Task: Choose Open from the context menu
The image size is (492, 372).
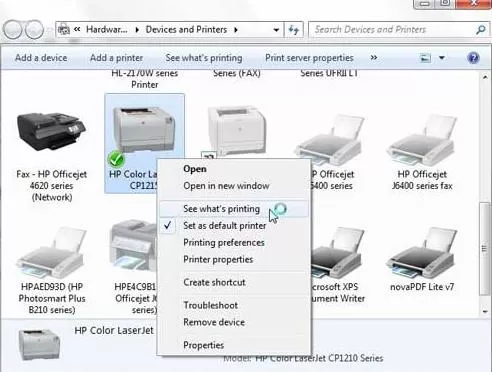Action: pyautogui.click(x=234, y=169)
